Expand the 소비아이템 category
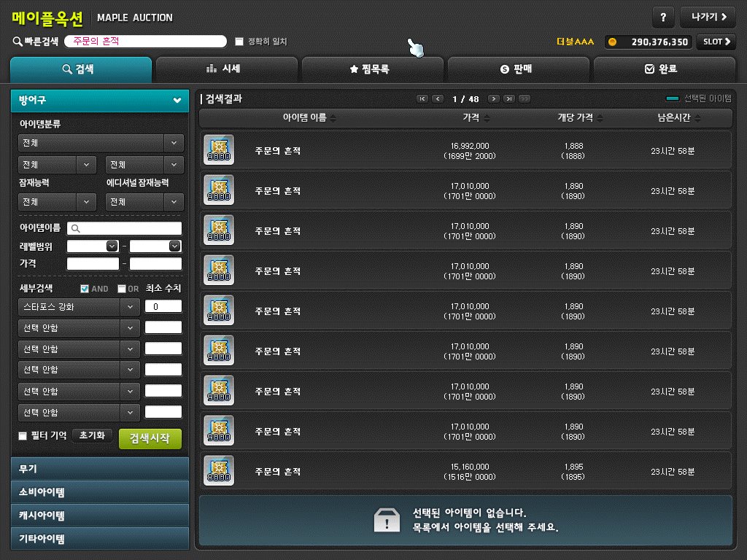The image size is (747, 560). (x=100, y=492)
